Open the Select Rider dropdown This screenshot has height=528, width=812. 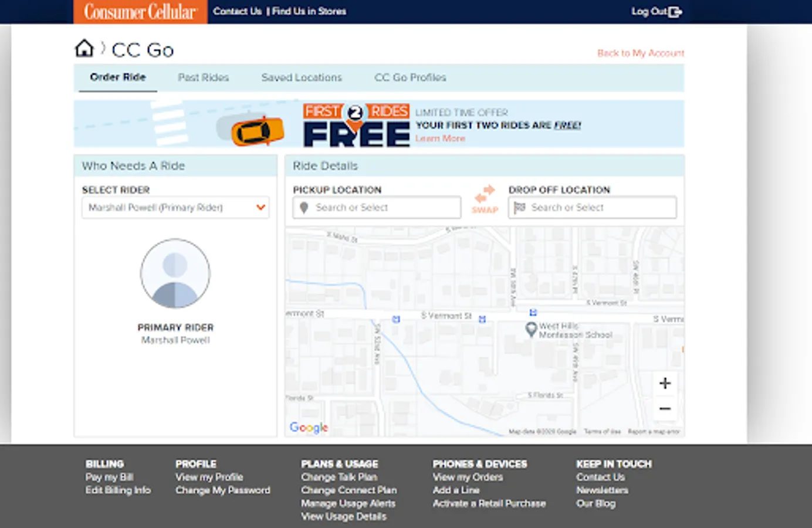tap(175, 207)
